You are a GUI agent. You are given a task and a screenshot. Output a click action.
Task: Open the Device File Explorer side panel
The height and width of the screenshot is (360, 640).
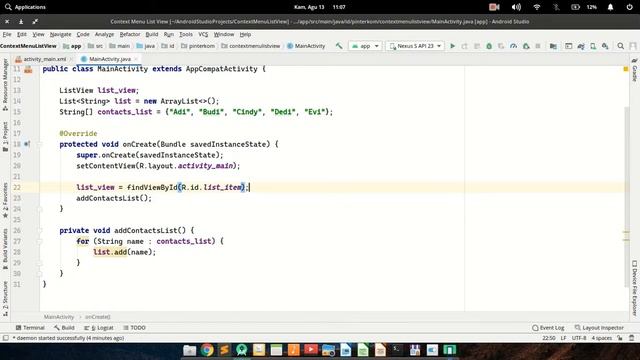coord(635,288)
